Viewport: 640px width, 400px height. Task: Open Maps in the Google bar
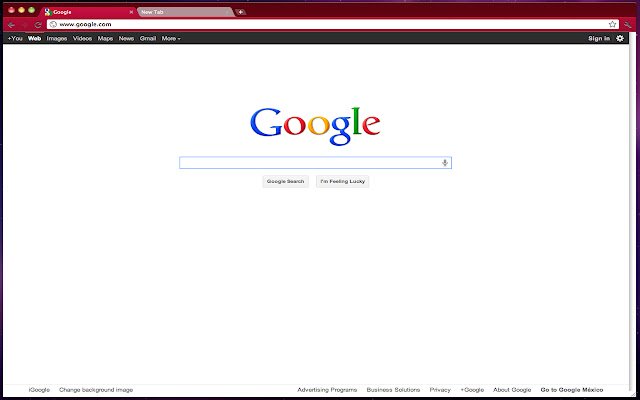[105, 38]
